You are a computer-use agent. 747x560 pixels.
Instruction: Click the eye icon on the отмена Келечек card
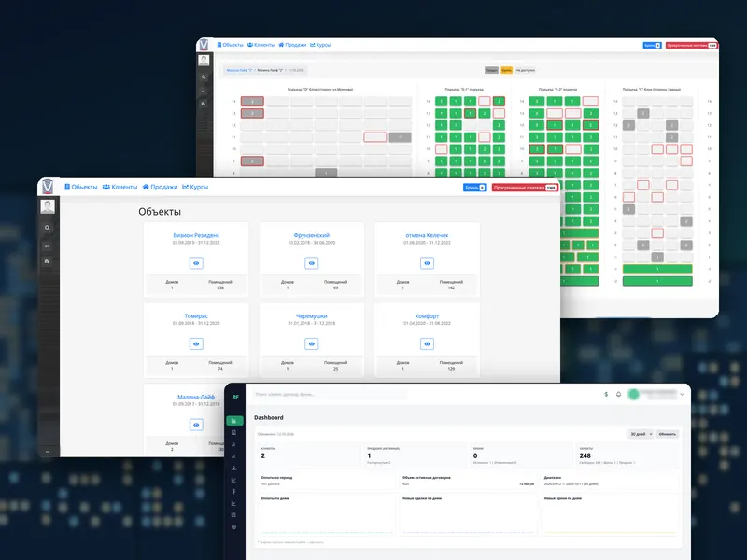(427, 263)
